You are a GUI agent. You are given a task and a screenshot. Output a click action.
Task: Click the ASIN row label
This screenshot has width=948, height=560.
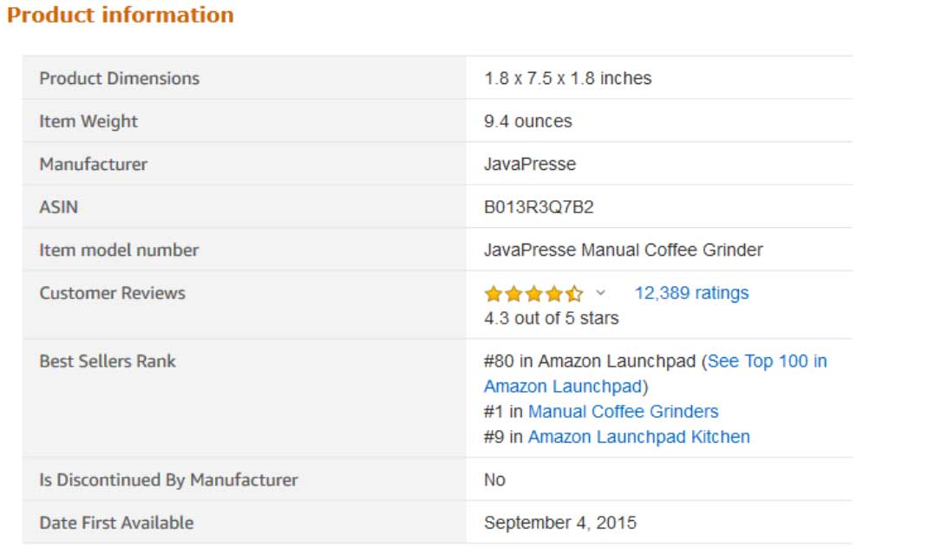click(58, 207)
